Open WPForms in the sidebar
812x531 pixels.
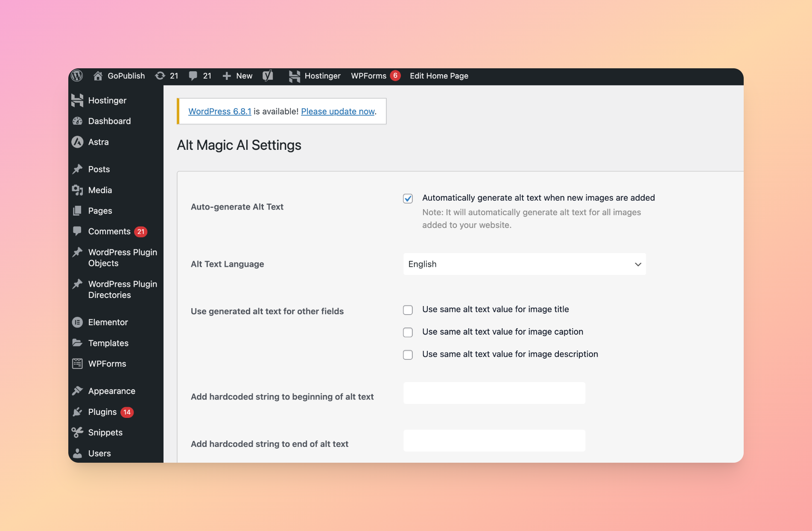(x=116, y=364)
